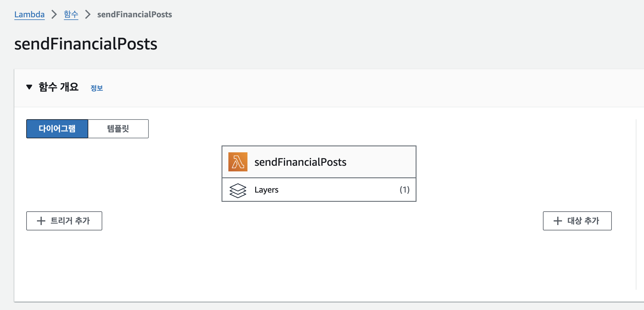Select the 다이어그램 tab
Viewport: 644px width, 310px height.
[57, 129]
